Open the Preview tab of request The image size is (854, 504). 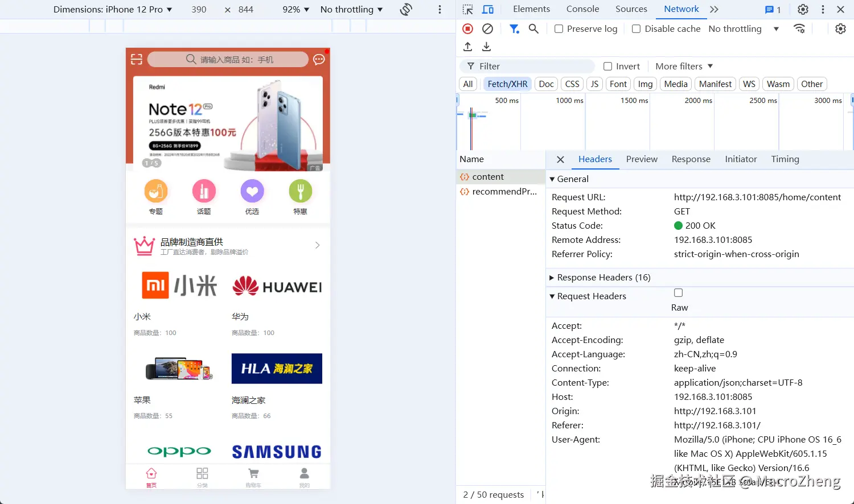(x=642, y=159)
